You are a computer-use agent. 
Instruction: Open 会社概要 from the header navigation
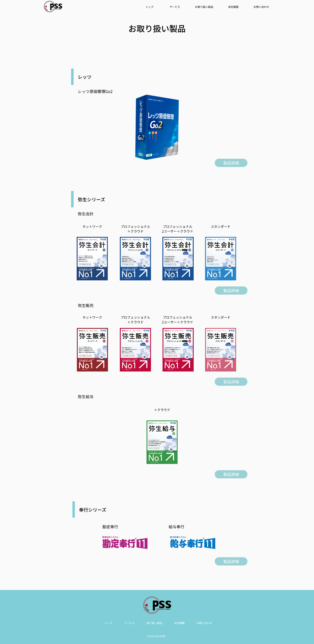(233, 7)
